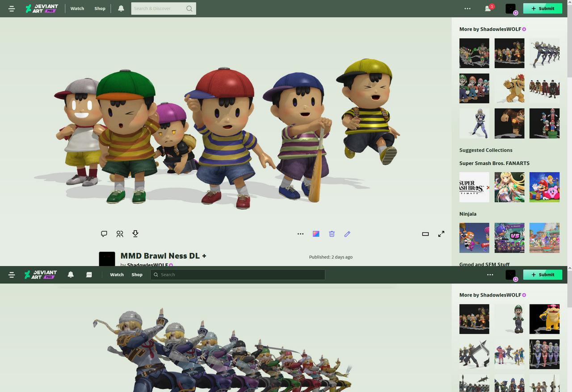Open the three-dot menu in the top header
Screen dimensions: 572x392
pyautogui.click(x=467, y=8)
